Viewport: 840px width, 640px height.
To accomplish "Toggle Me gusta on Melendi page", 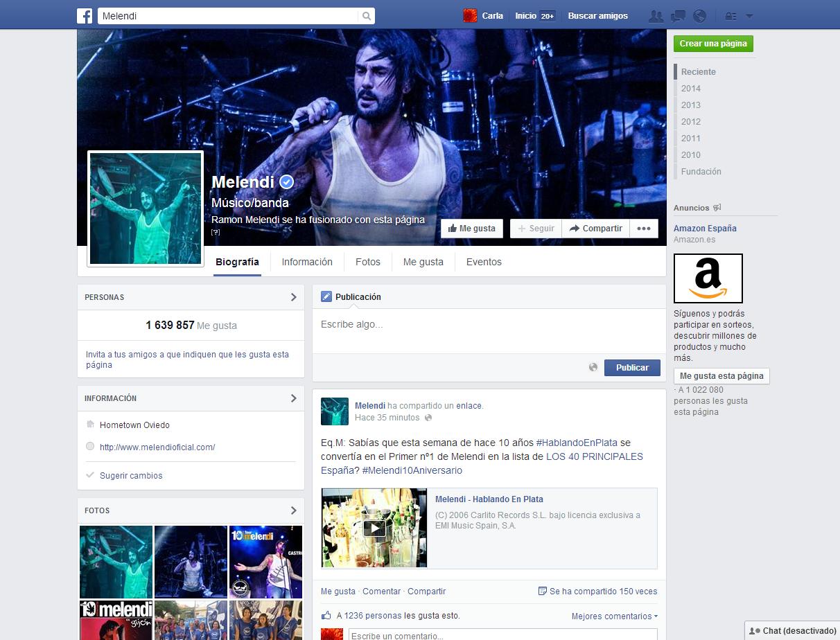I will pos(472,229).
